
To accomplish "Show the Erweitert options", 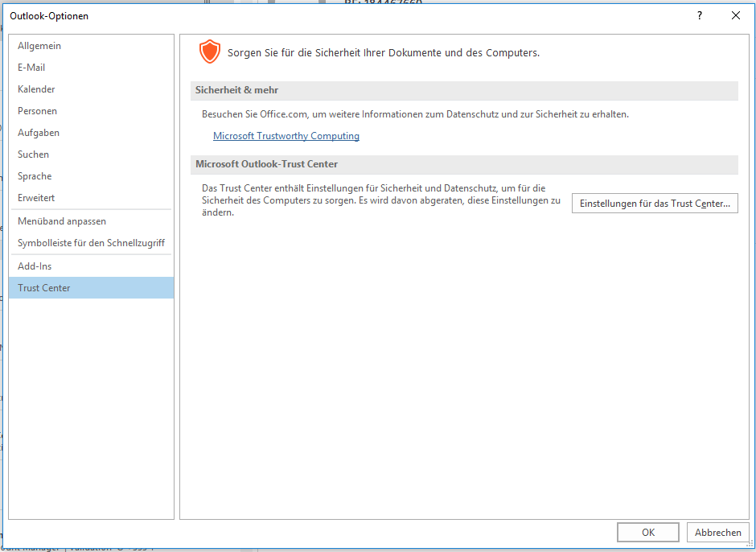I will pyautogui.click(x=36, y=198).
